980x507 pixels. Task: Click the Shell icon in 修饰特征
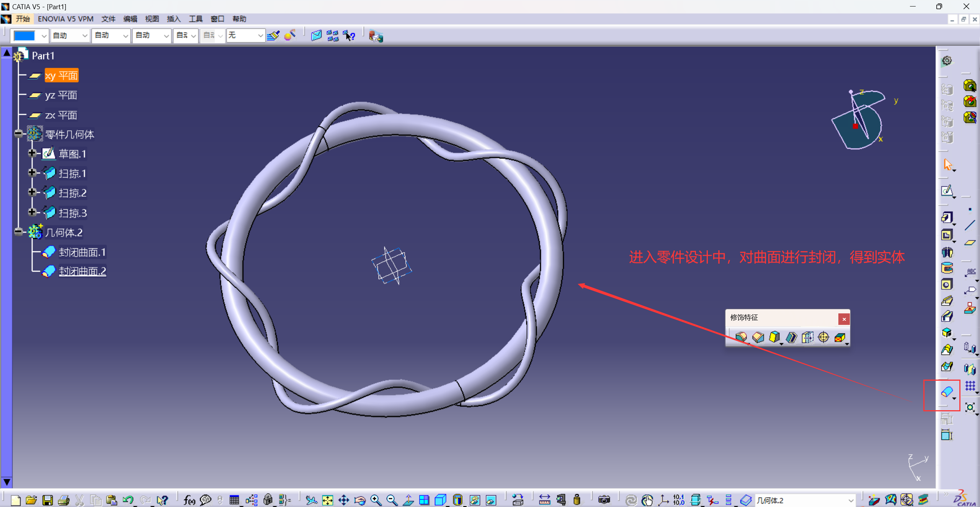[791, 337]
